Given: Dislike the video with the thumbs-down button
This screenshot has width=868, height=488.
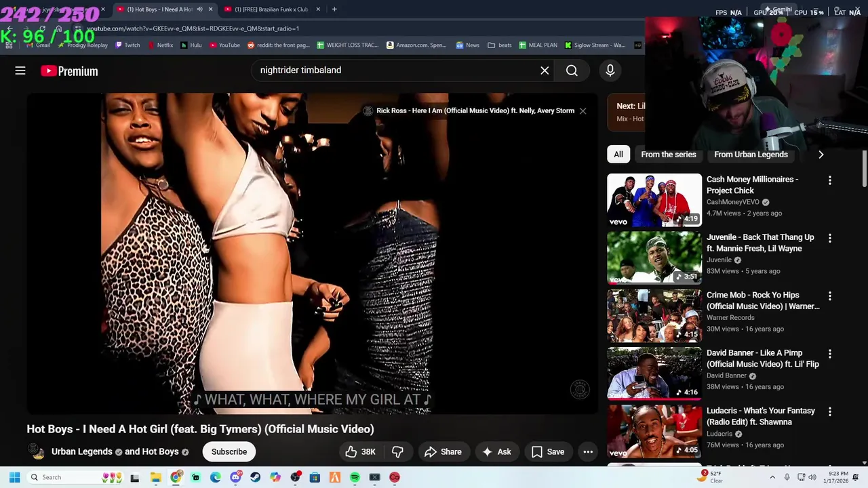Looking at the screenshot, I should [x=397, y=451].
